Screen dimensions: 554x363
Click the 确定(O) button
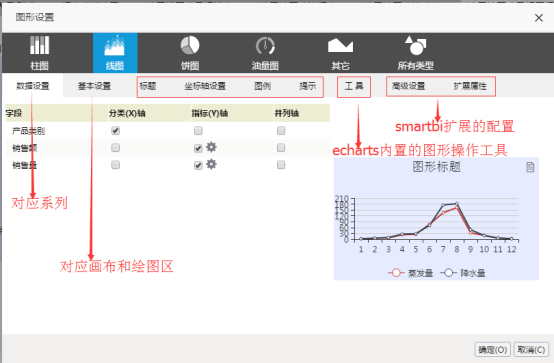click(x=493, y=350)
